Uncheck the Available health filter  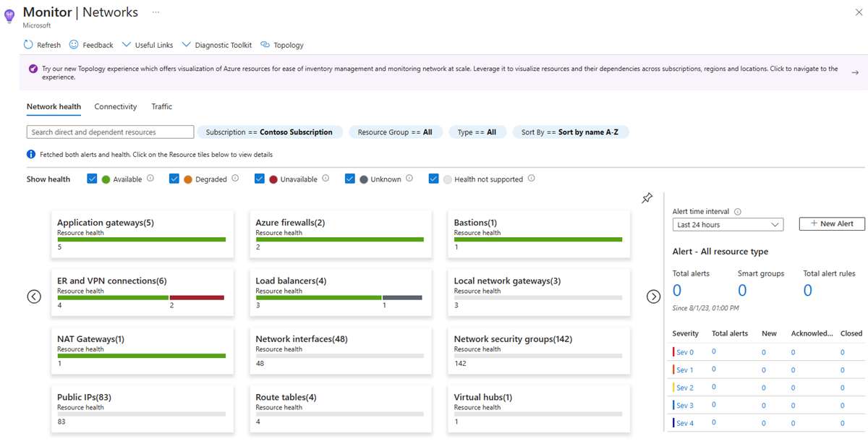92,179
